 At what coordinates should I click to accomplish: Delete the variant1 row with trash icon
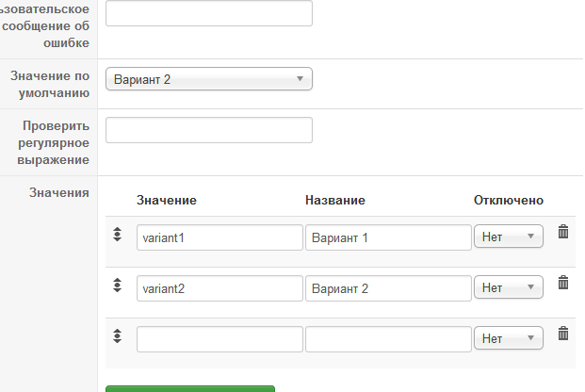(563, 232)
